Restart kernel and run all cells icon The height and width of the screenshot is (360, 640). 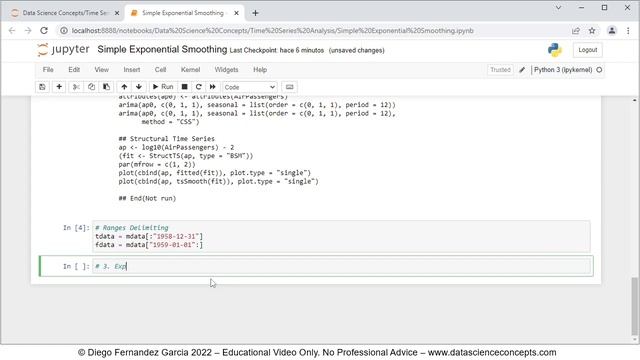pos(213,87)
